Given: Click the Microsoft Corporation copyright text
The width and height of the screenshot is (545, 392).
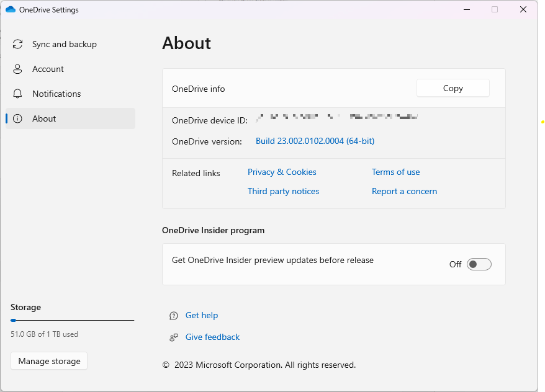Looking at the screenshot, I should point(259,365).
